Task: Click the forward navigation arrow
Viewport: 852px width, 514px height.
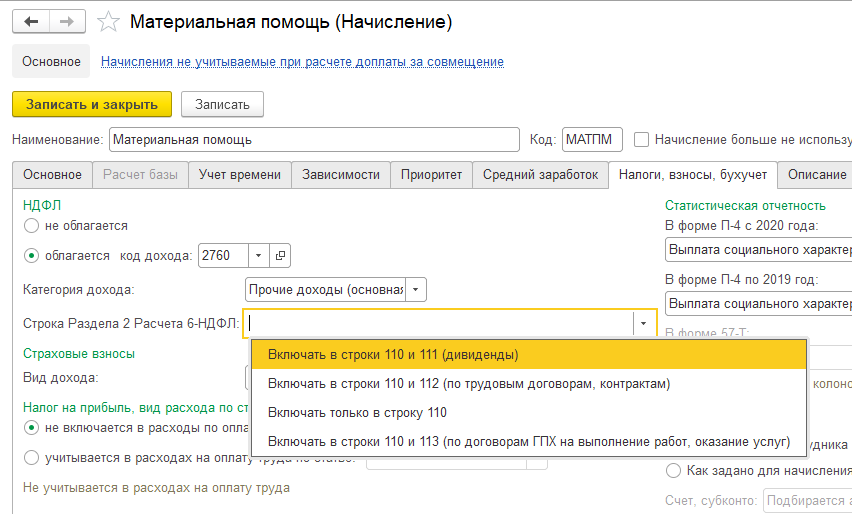Action: (67, 22)
